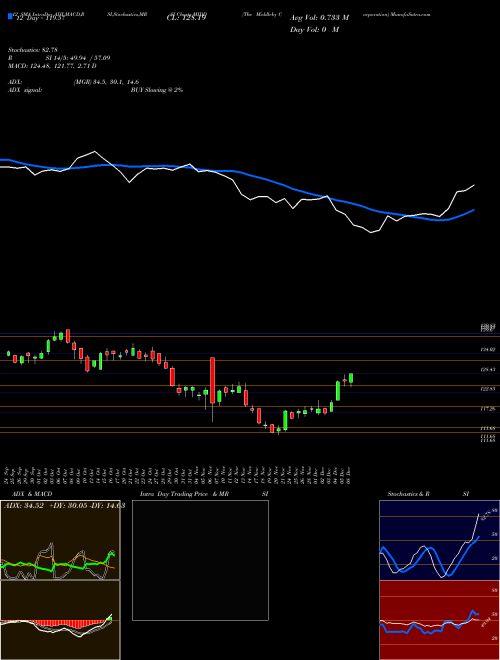Click the 'Intra Day Trading Price & MR' title
Viewport: 500px width, 660px height.
pos(184,494)
